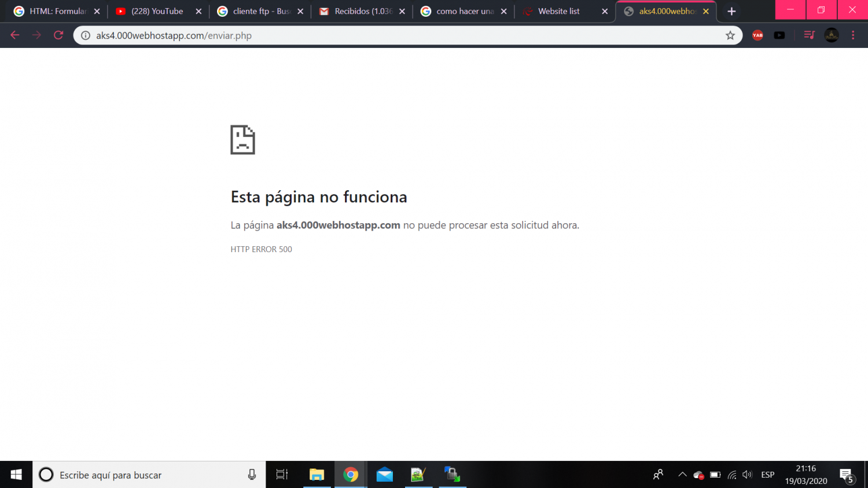Screen dimensions: 868x488
Task: Open Chrome three-dot menu
Action: [853, 35]
